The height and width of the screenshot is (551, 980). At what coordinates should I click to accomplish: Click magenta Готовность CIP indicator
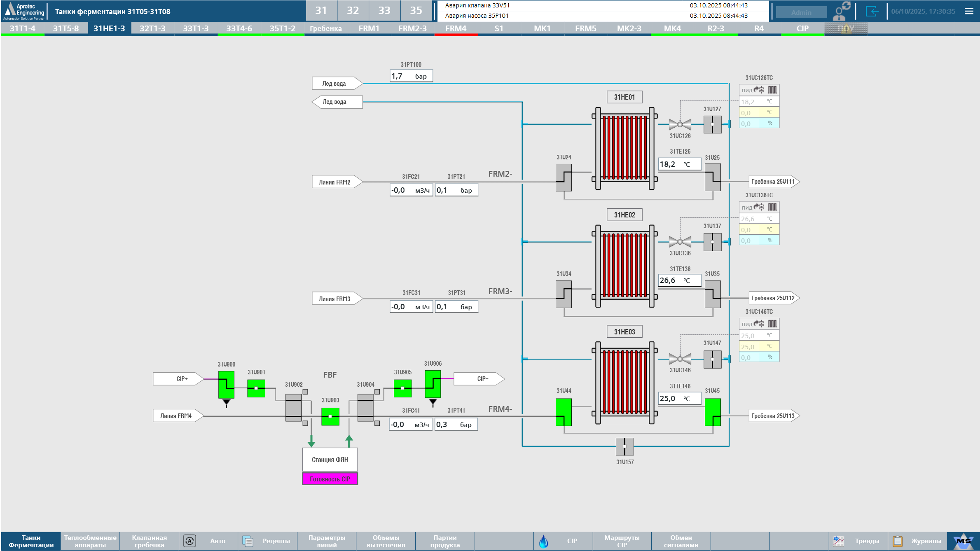pyautogui.click(x=330, y=479)
